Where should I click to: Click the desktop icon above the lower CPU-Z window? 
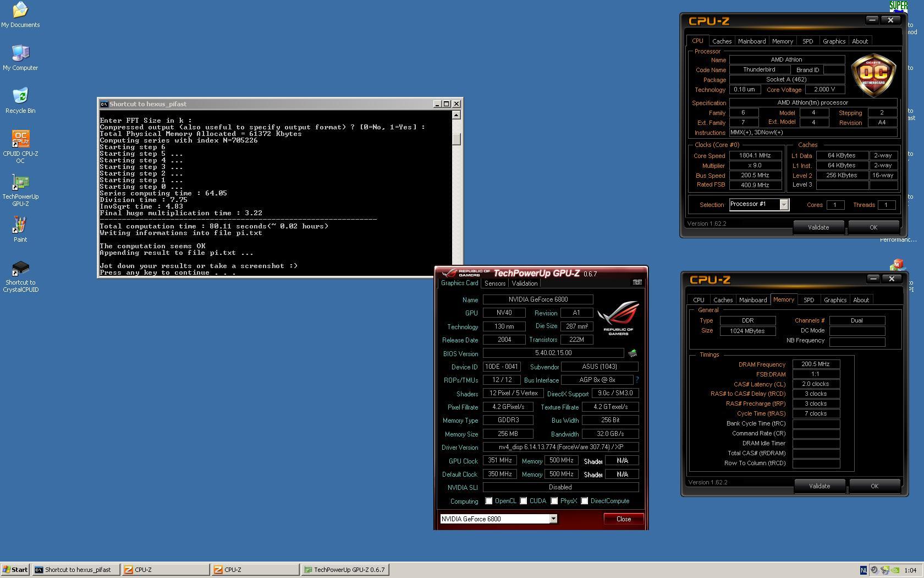tap(898, 265)
